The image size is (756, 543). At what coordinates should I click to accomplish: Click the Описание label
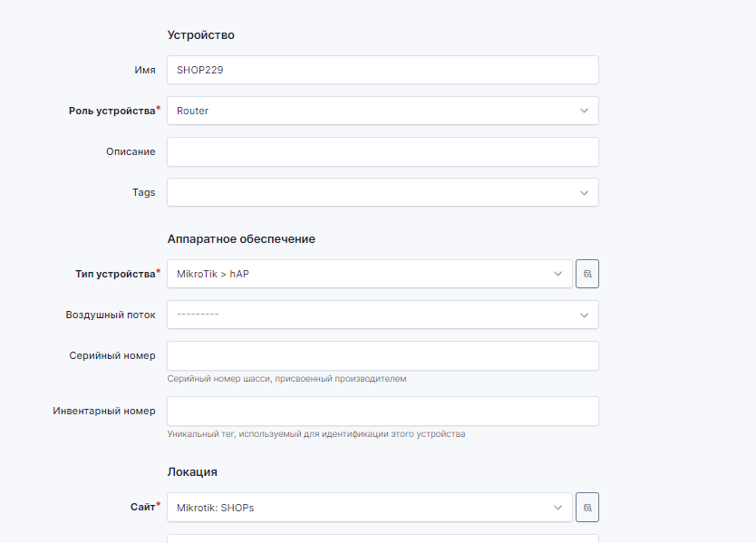[131, 151]
